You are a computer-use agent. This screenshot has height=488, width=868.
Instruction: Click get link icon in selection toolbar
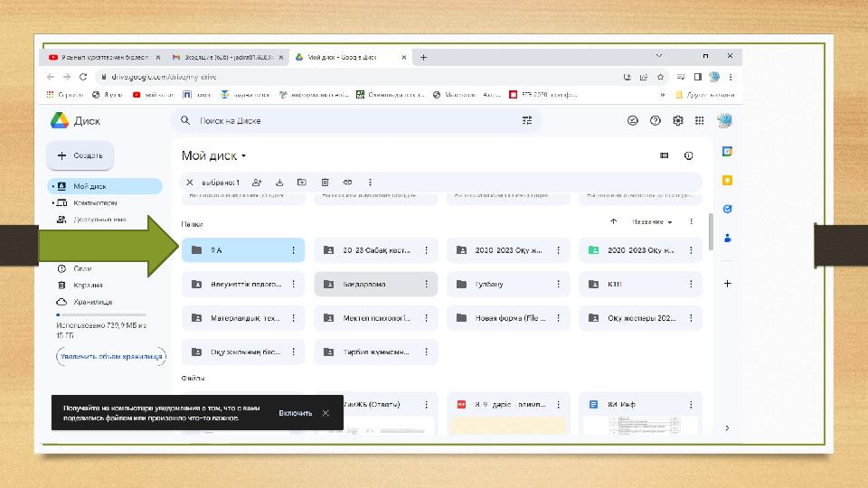tap(347, 182)
